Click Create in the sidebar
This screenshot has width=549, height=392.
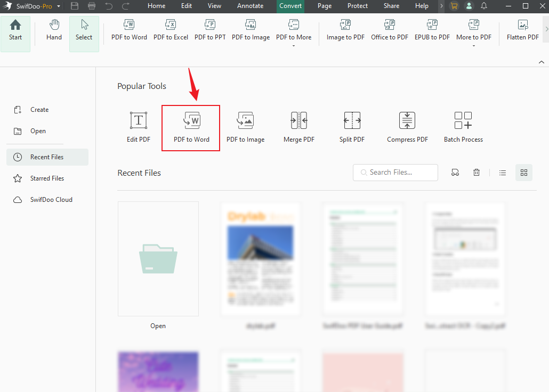click(x=31, y=110)
